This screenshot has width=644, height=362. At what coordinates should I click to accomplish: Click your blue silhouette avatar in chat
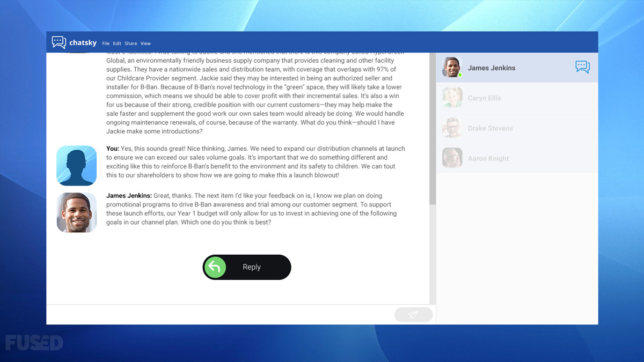click(77, 166)
